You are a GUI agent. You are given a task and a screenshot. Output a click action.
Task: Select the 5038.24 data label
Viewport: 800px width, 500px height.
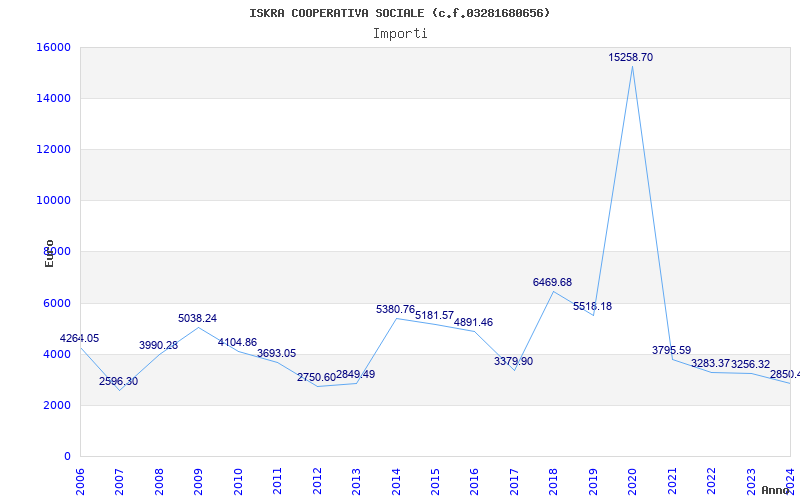coord(197,318)
